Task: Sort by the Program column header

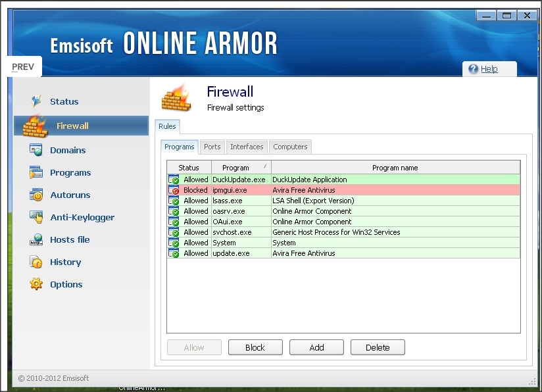Action: click(241, 168)
